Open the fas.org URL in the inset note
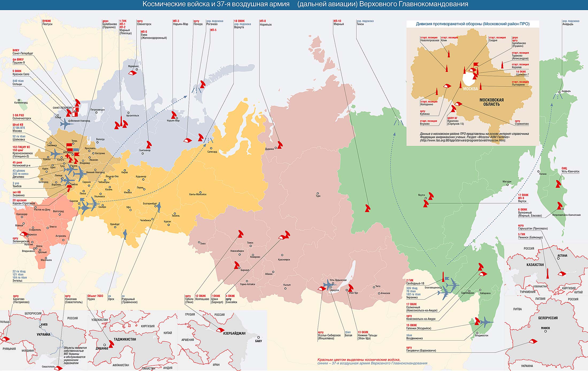This screenshot has width=588, height=371. point(463,140)
